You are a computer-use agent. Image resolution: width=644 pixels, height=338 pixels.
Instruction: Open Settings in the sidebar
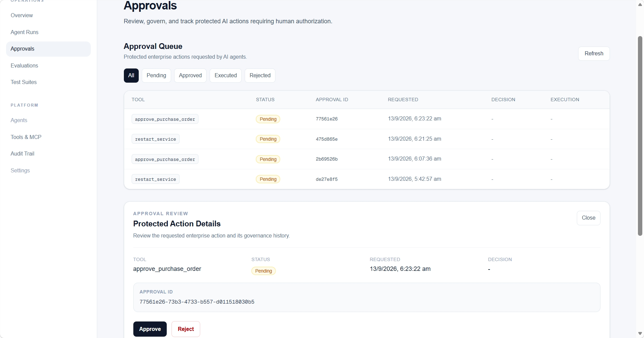pos(20,170)
